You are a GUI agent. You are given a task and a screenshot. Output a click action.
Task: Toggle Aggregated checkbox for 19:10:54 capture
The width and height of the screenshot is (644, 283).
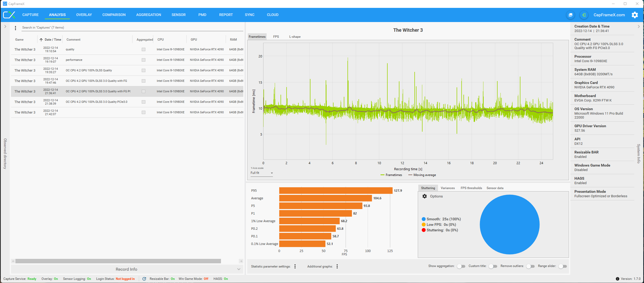(144, 49)
